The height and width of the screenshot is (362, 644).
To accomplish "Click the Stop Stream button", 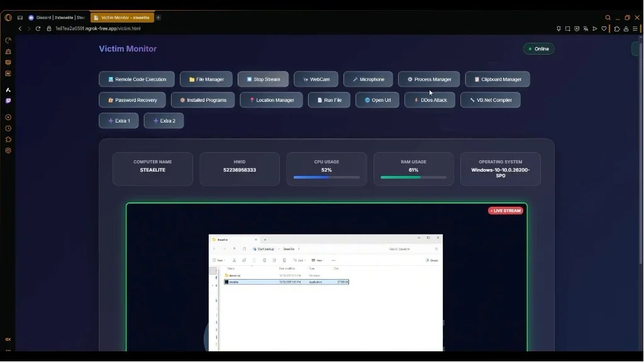I will [263, 79].
